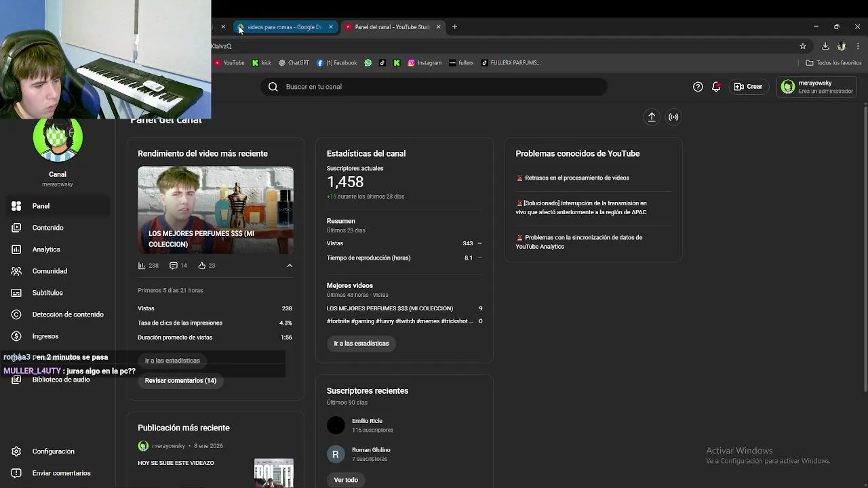Viewport: 868px width, 488px height.
Task: Click the comments icon showing 14
Action: (x=174, y=266)
